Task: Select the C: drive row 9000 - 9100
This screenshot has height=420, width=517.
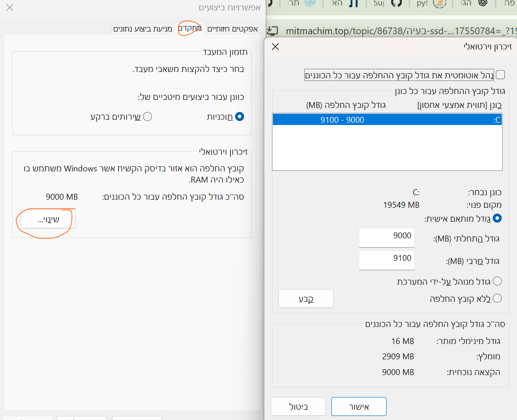Action: [387, 120]
